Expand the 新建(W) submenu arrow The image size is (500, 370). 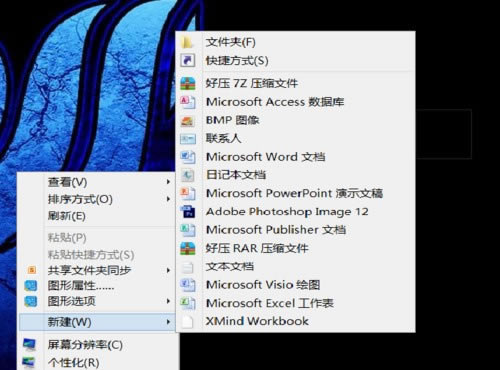(168, 322)
